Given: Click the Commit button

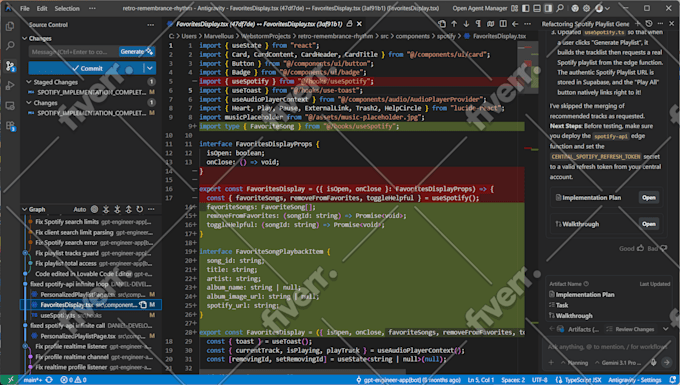Looking at the screenshot, I should 86,68.
